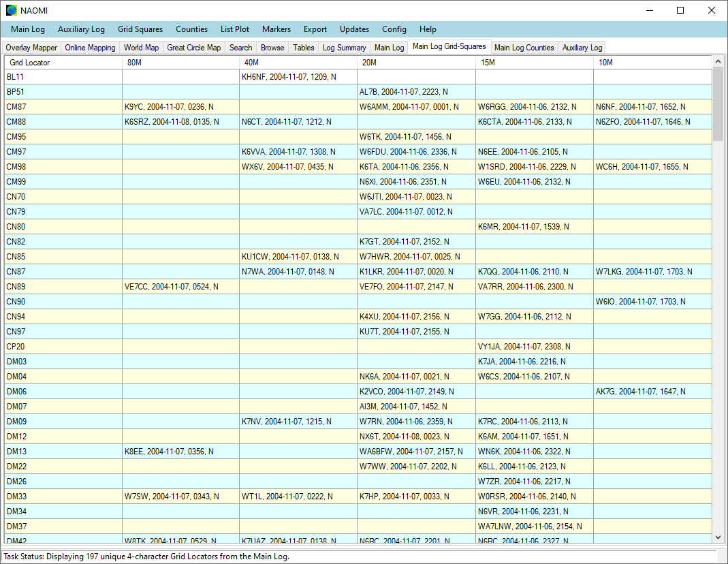This screenshot has width=728, height=564.
Task: Click the K8EE 80M cell
Action: 181,451
